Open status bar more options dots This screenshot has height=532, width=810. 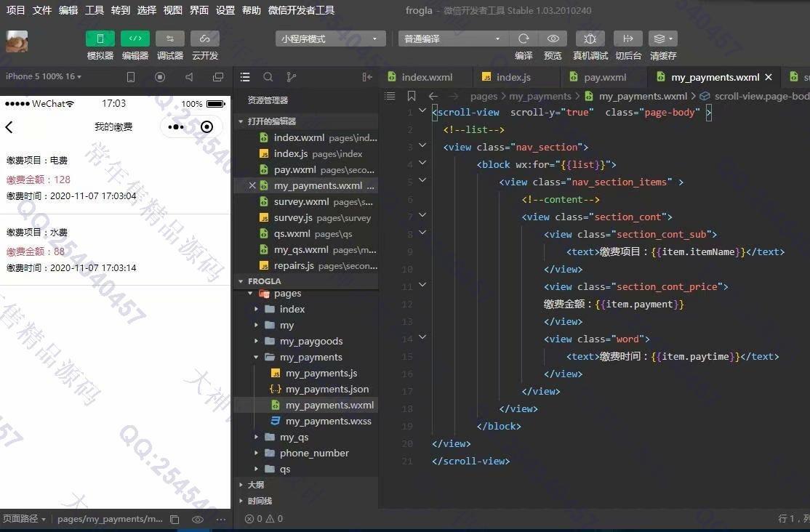pos(221,519)
